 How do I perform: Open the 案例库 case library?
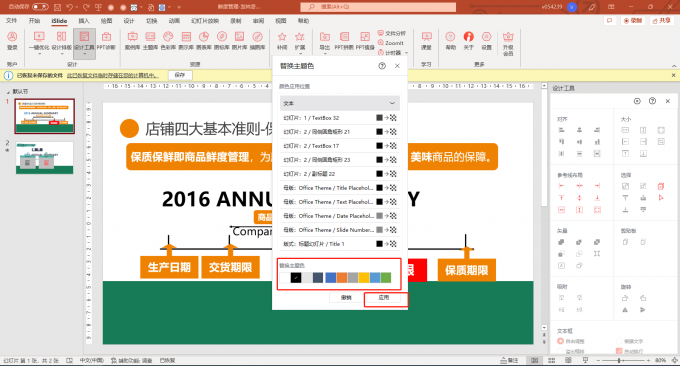[x=132, y=41]
